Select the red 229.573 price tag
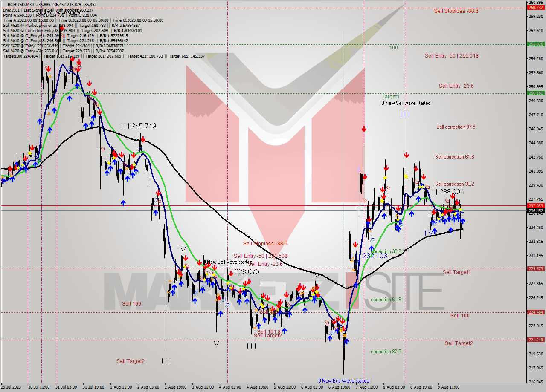 [535, 268]
